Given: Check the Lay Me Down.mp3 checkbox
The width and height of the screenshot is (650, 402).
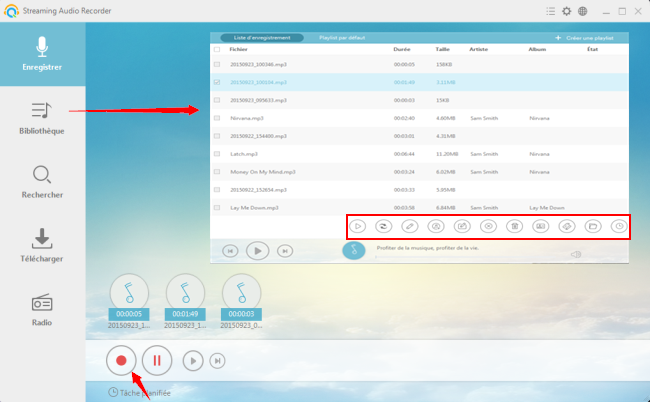Looking at the screenshot, I should [217, 208].
